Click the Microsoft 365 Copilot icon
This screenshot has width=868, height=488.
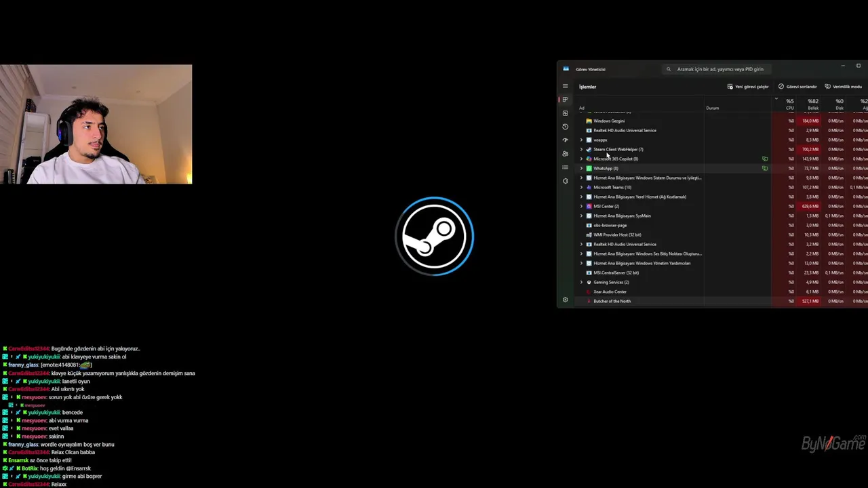pos(589,159)
